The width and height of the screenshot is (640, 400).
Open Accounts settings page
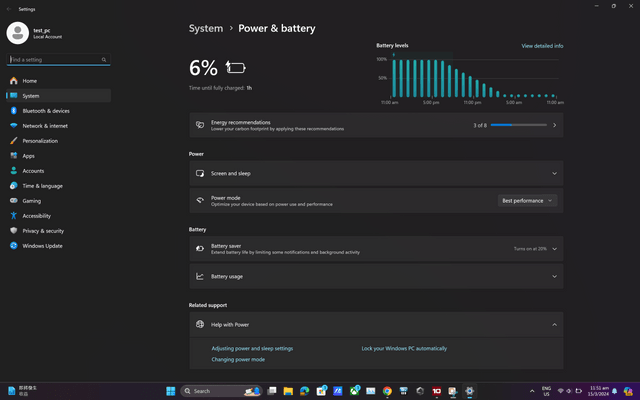click(x=58, y=171)
